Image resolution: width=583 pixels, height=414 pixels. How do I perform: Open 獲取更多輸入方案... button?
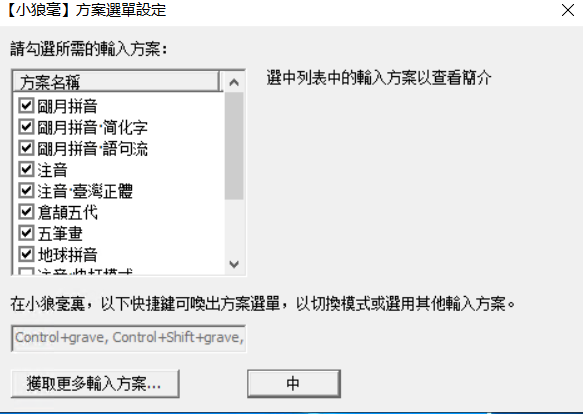click(95, 383)
